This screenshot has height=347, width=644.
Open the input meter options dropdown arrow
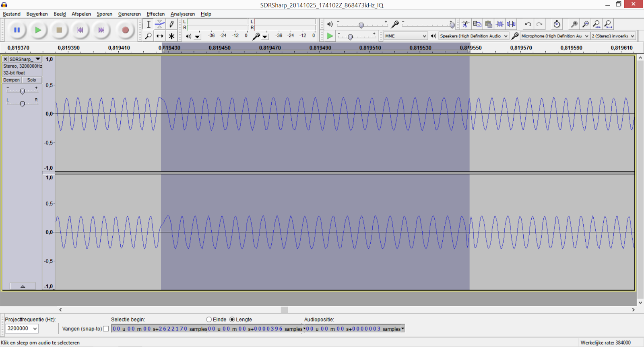click(x=265, y=37)
